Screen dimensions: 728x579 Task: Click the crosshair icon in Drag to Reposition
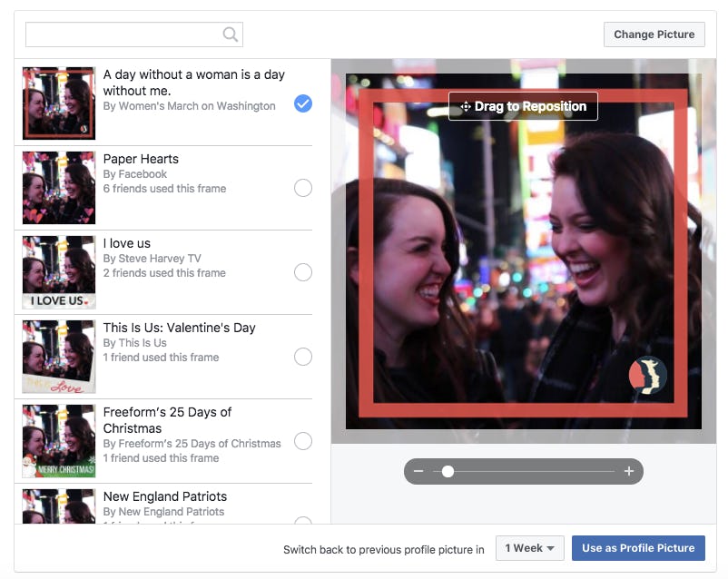[465, 106]
